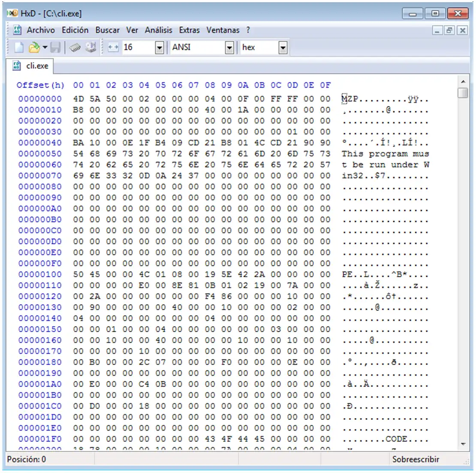Select byte BA at offset 00000040
Viewport: 476px width, 473px height.
pyautogui.click(x=78, y=143)
